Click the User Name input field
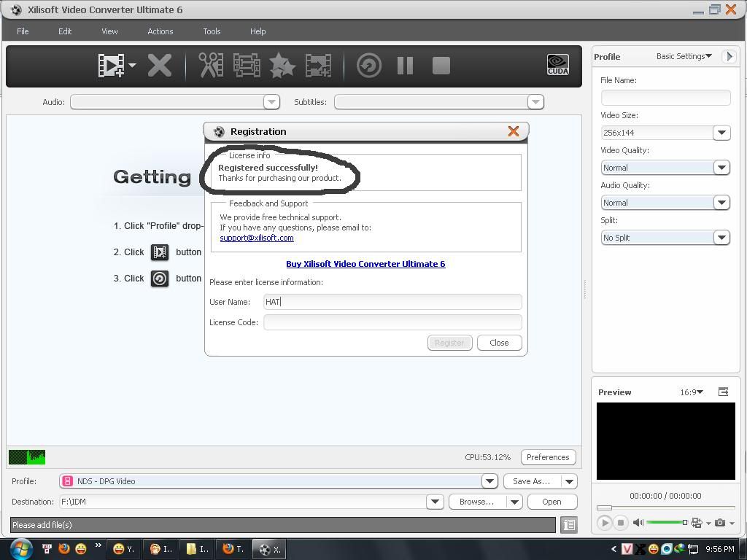Screen dimensions: 747x560 point(392,302)
